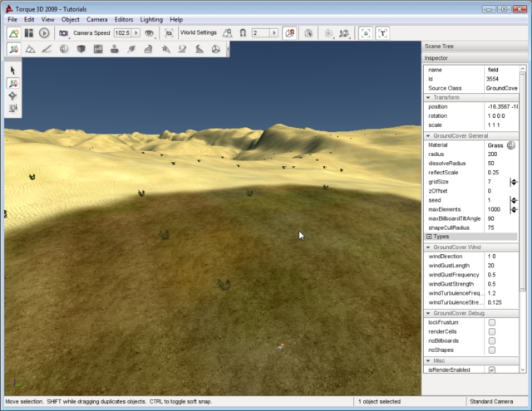
Task: Collapse the GroundCover Wind section
Action: 429,247
